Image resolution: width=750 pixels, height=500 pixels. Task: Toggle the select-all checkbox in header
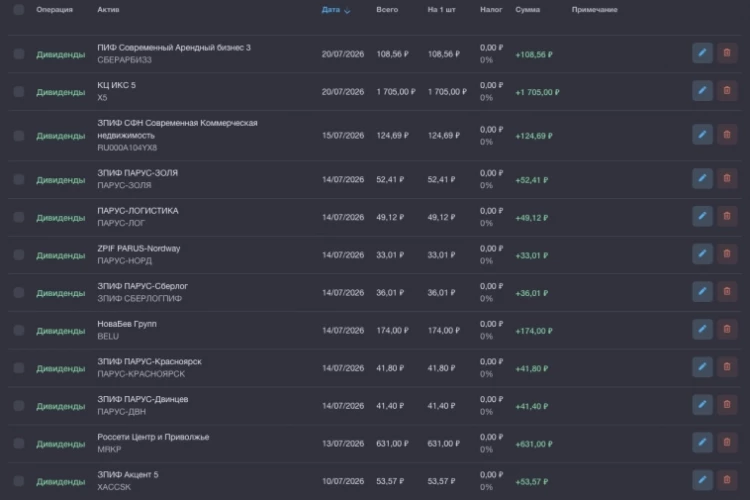19,10
